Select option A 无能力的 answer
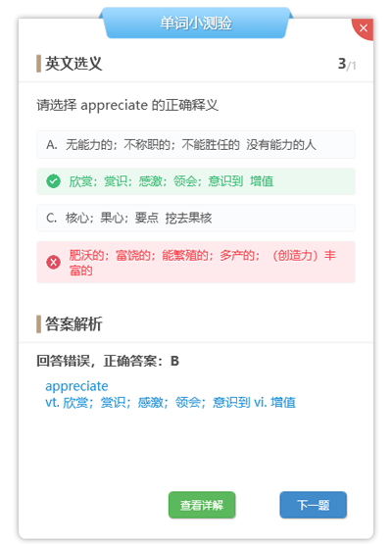Viewport: 392px width, 544px height. [196, 145]
